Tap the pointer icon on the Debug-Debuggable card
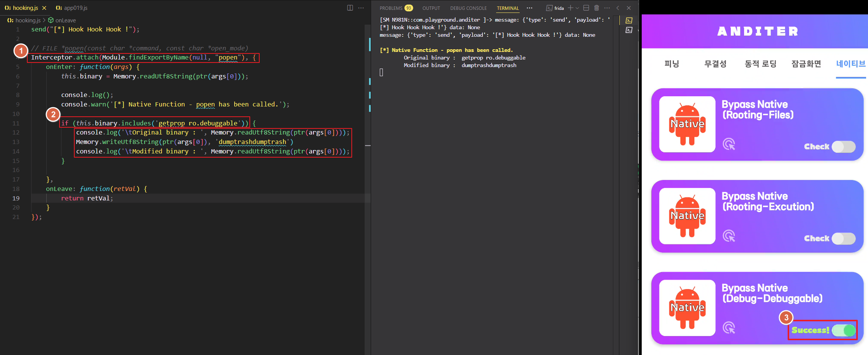 point(729,327)
